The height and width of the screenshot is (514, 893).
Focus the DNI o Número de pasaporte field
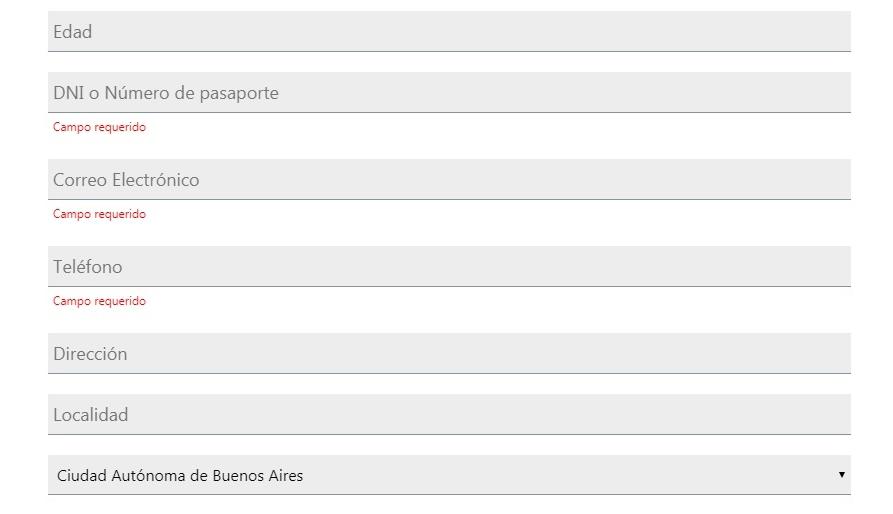point(449,93)
